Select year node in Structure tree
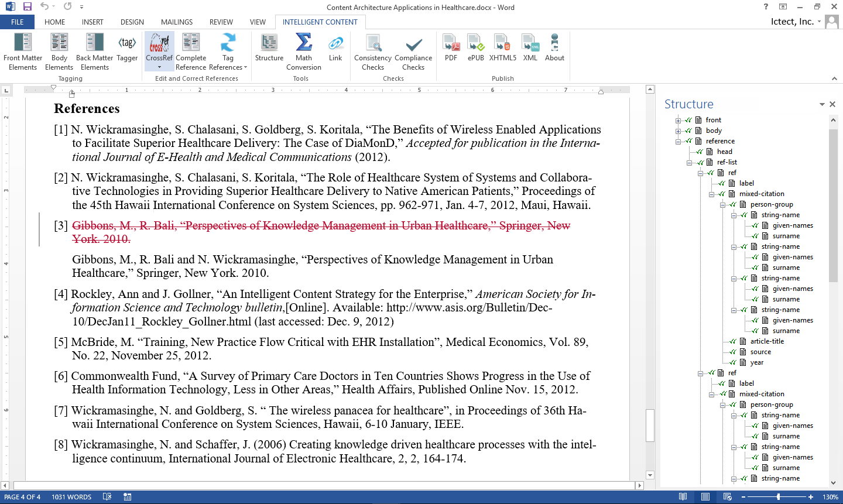This screenshot has width=843, height=504. click(757, 362)
